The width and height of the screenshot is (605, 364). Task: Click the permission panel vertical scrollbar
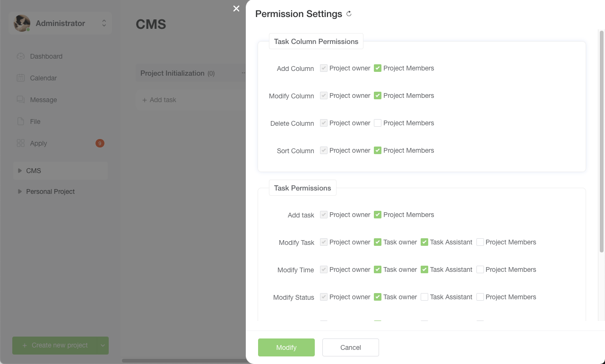tap(602, 141)
